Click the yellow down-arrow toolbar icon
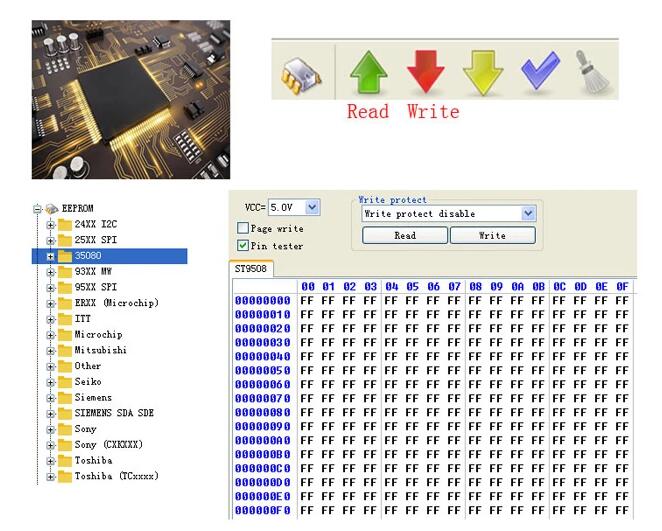This screenshot has height=531, width=662. pos(483,73)
